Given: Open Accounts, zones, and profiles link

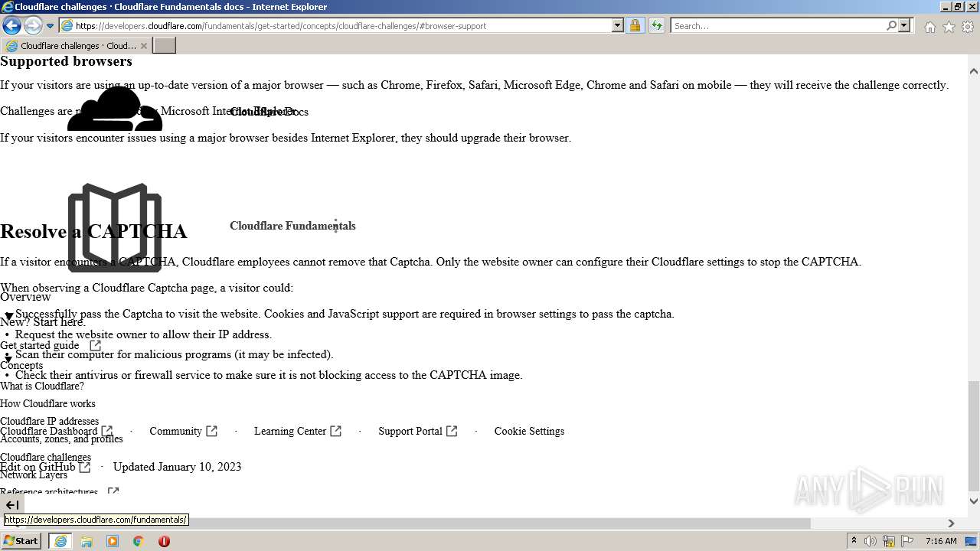Looking at the screenshot, I should tap(61, 439).
